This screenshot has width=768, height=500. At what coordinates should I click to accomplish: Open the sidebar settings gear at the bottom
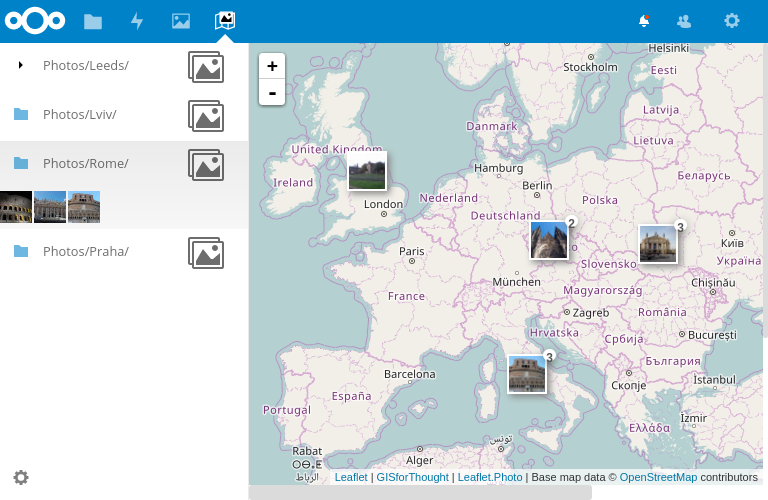[x=21, y=477]
